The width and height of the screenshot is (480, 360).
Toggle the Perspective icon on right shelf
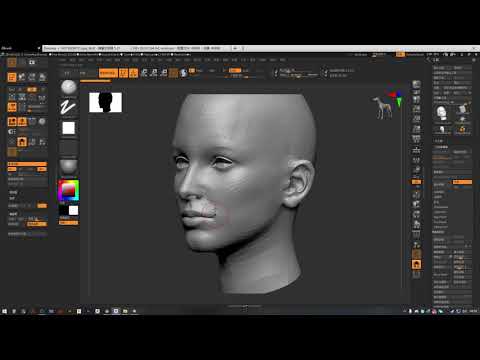(x=416, y=139)
